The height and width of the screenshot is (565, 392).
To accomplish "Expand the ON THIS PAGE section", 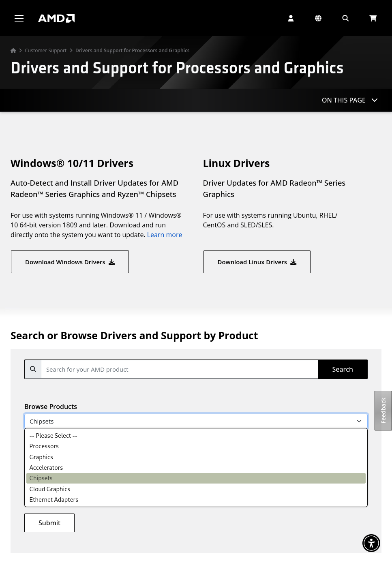I will click(349, 100).
